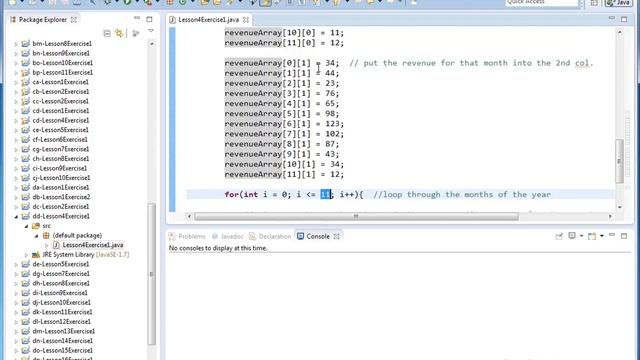Expand the bo-Lesson10Exercise1 project
The width and height of the screenshot is (640, 360).
coord(16,63)
